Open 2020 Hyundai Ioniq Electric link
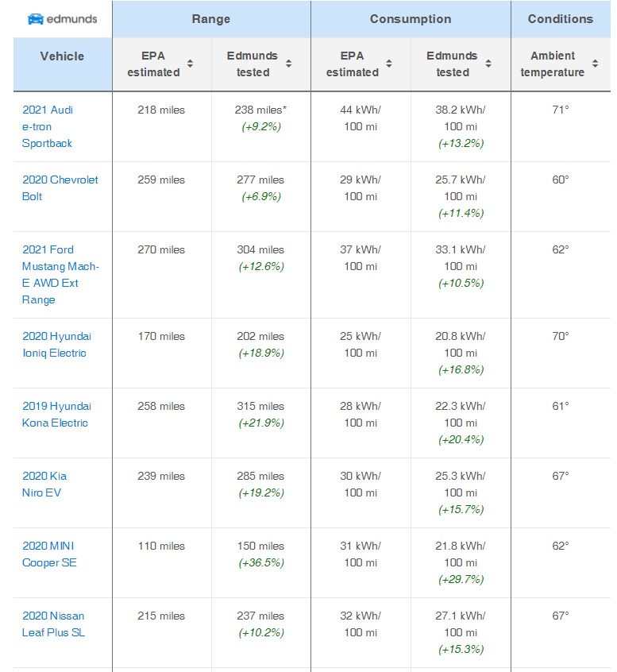This screenshot has width=617, height=672. pyautogui.click(x=56, y=344)
